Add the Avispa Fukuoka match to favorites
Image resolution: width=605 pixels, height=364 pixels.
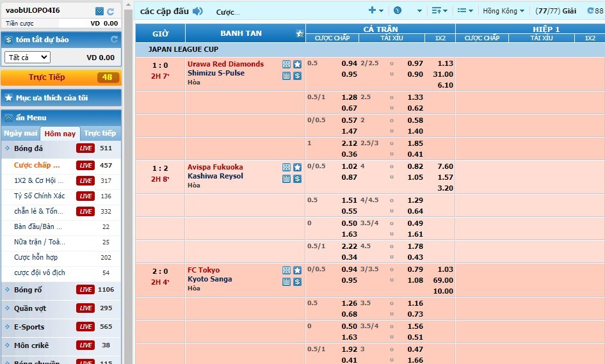(x=297, y=168)
